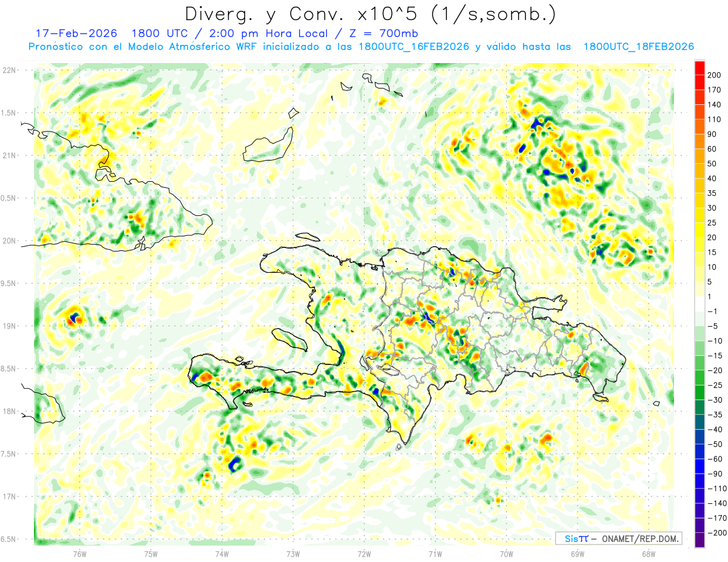Click the positive 50 colorbar value

click(713, 164)
